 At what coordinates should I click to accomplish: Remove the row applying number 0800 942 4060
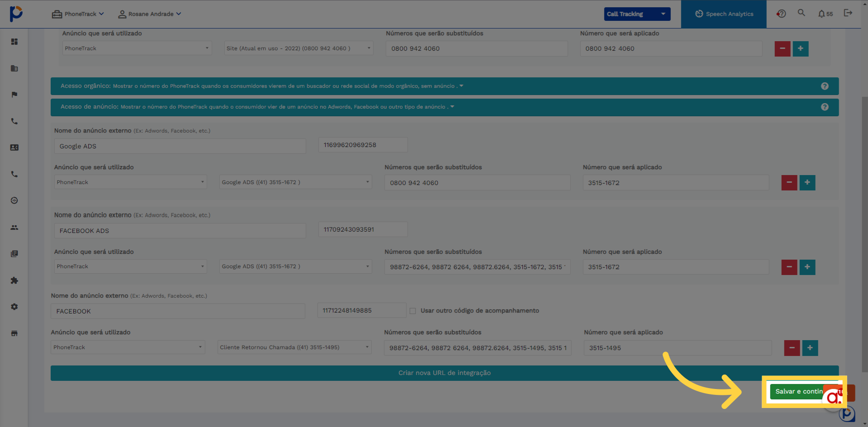pos(783,48)
